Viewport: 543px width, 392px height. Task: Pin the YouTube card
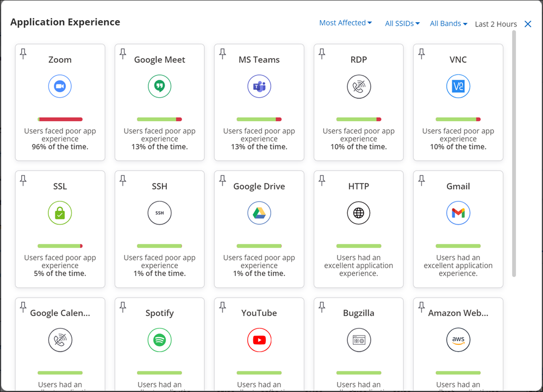tap(223, 307)
